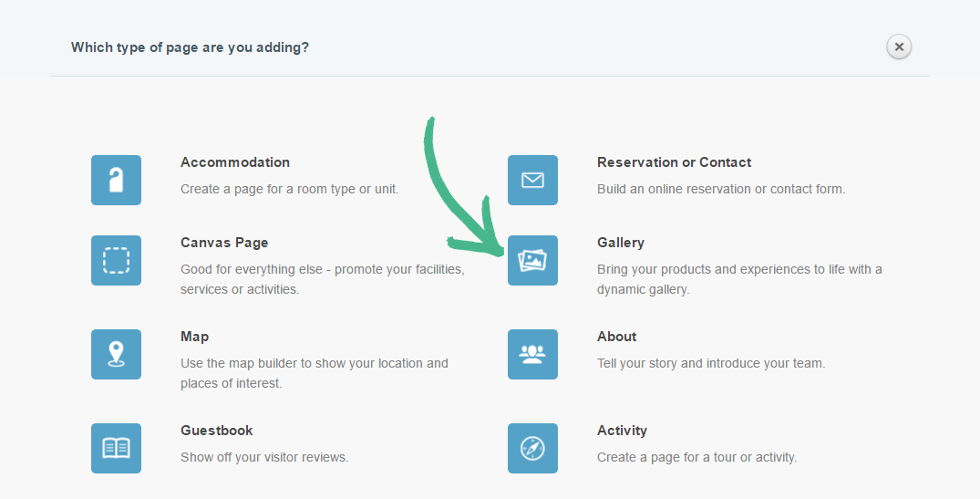980x499 pixels.
Task: Select the About heading
Action: [x=616, y=337]
